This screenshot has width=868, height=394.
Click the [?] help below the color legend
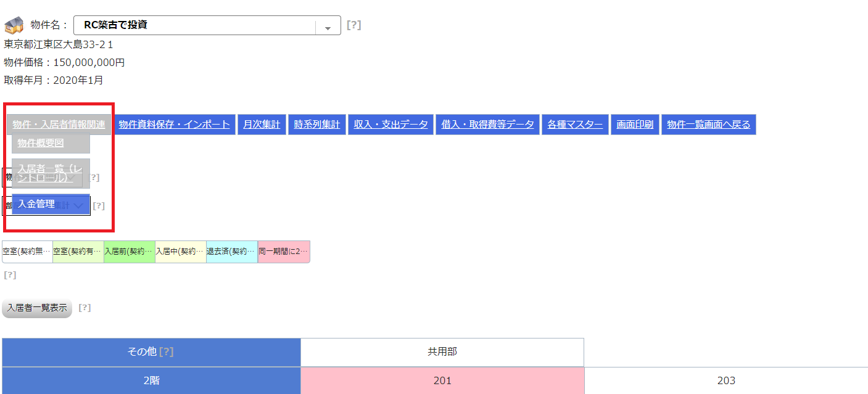10,275
